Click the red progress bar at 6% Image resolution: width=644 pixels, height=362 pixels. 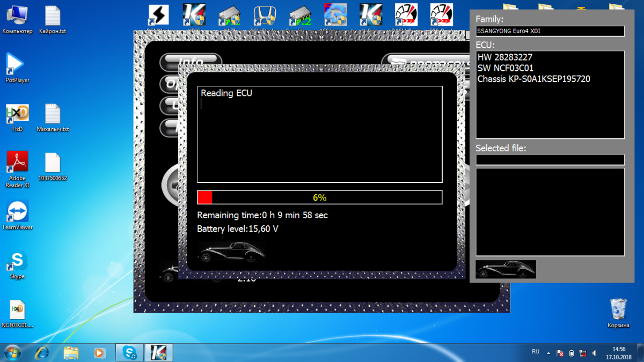tap(320, 197)
